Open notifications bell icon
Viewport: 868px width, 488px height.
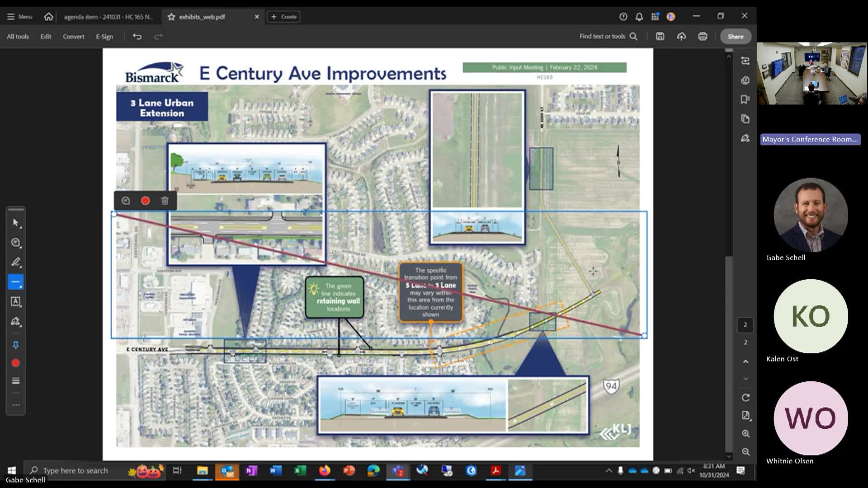coord(639,17)
